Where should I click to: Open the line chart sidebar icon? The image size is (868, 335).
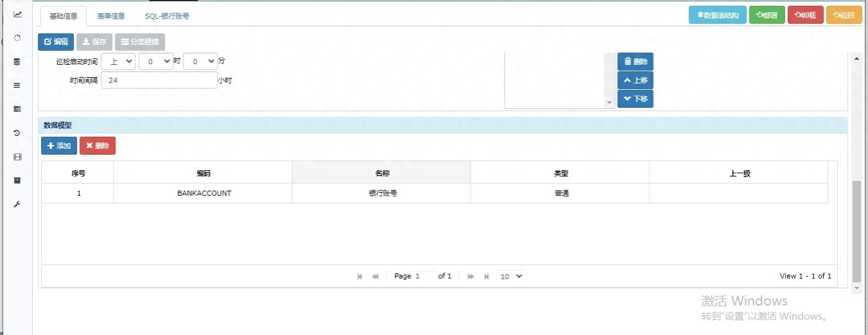click(17, 14)
